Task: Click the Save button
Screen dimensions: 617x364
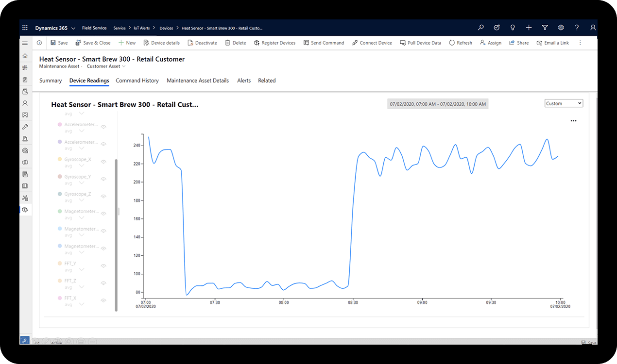Action: pos(59,43)
